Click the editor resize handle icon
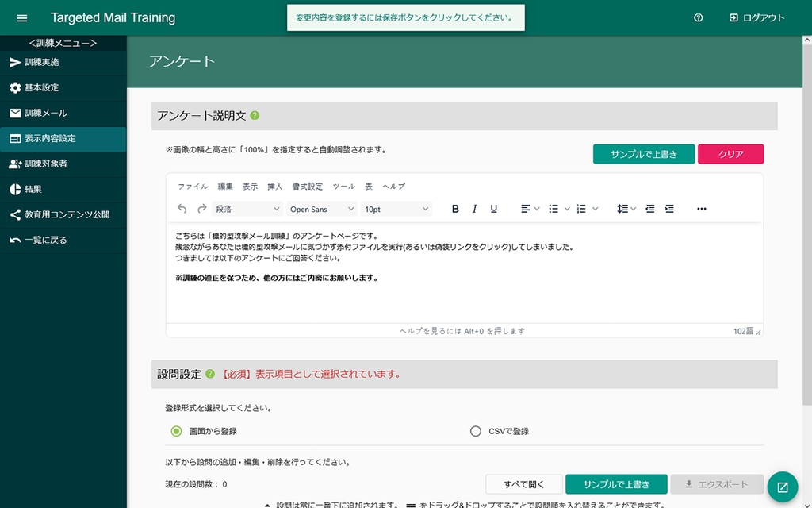Image resolution: width=812 pixels, height=508 pixels. [x=759, y=333]
